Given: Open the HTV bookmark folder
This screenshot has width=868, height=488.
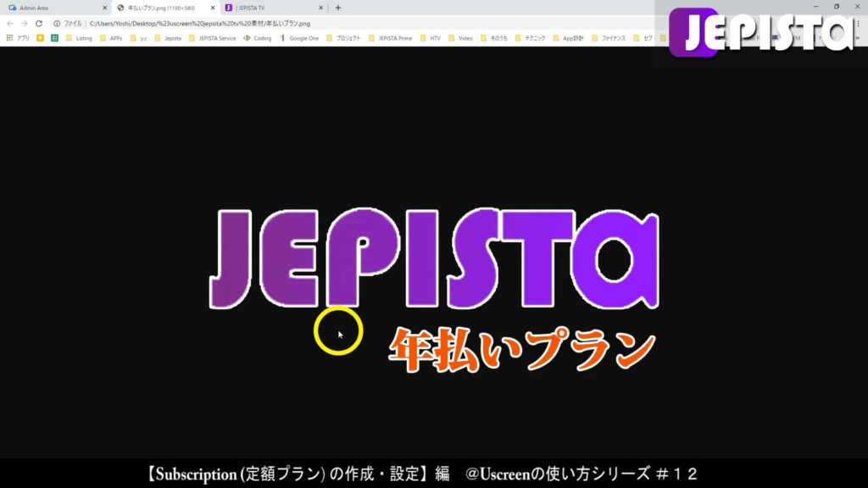Looking at the screenshot, I should (430, 38).
